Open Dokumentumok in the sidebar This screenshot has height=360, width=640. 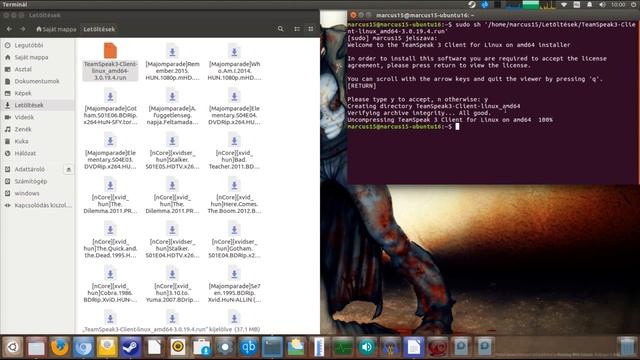[38, 81]
